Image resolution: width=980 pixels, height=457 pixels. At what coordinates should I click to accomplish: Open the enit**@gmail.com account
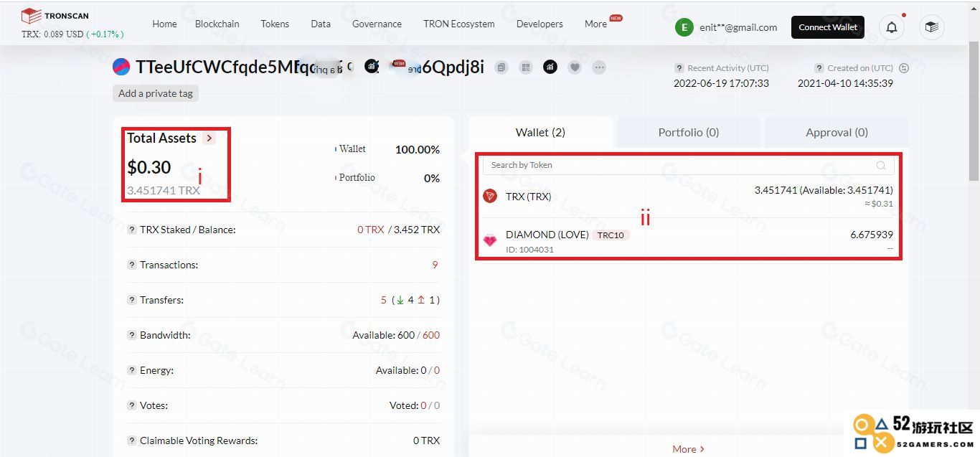point(738,27)
